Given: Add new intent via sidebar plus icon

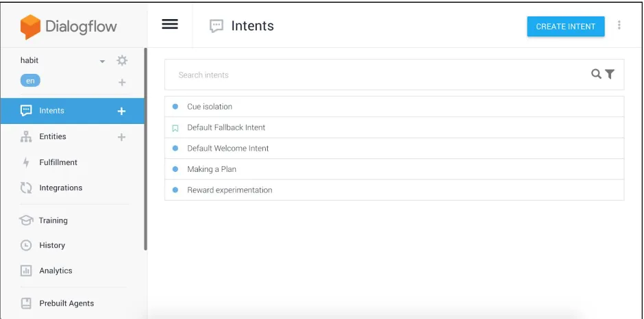Looking at the screenshot, I should [x=121, y=111].
